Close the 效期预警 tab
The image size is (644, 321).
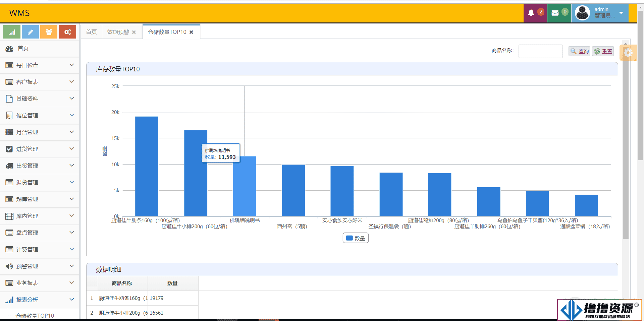134,32
